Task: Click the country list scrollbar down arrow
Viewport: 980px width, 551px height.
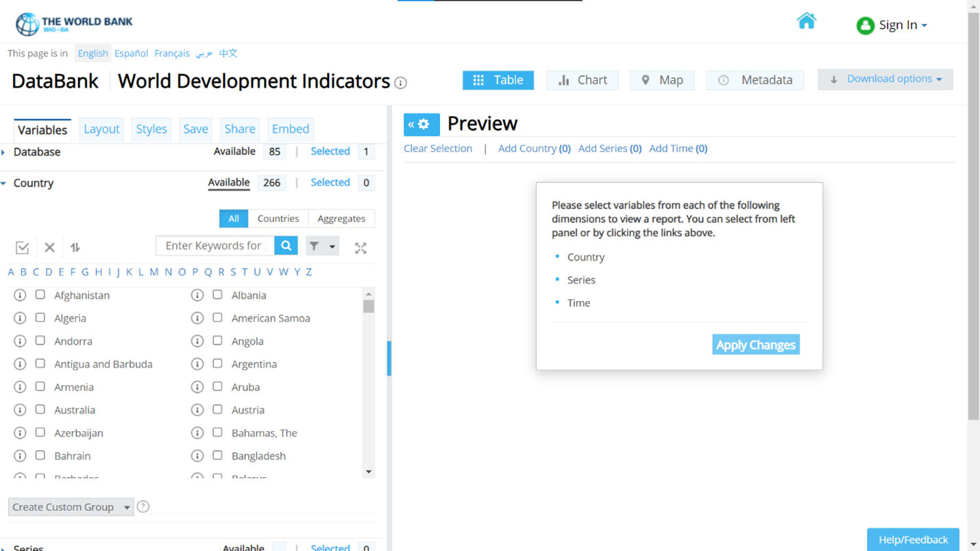Action: [x=369, y=472]
